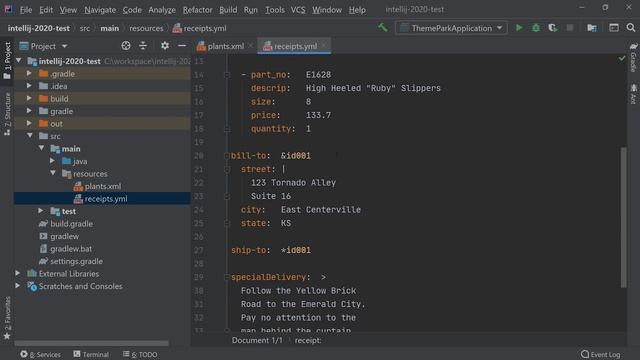Open the Event Log

[601, 354]
